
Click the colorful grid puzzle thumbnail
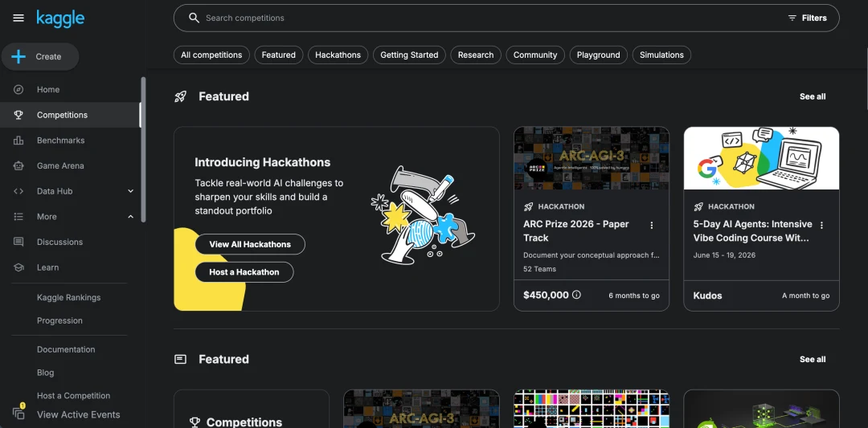coord(592,410)
